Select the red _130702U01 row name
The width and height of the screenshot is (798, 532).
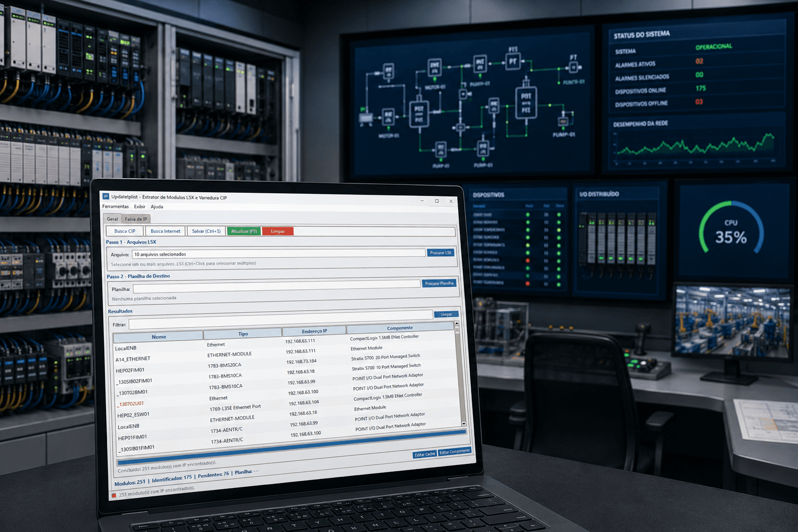coord(130,404)
